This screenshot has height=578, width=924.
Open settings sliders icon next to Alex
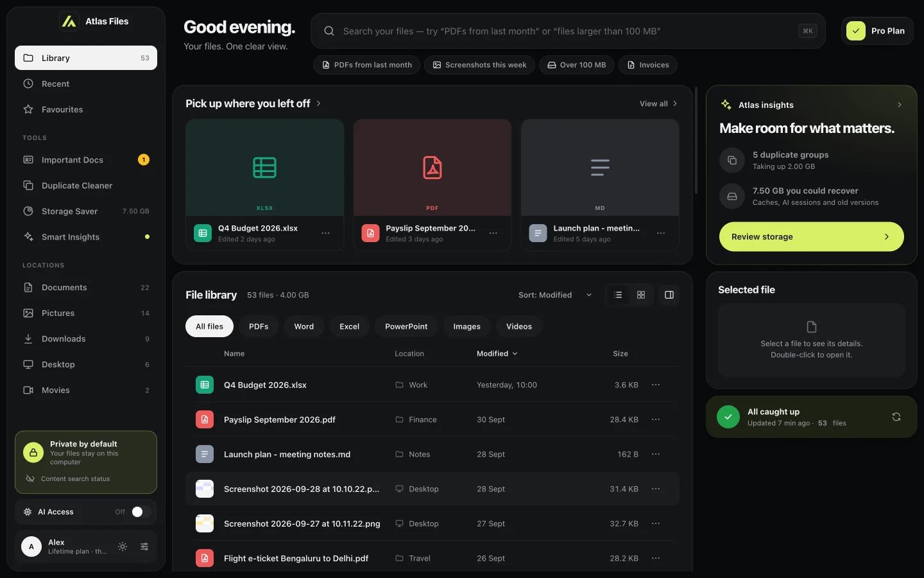144,547
